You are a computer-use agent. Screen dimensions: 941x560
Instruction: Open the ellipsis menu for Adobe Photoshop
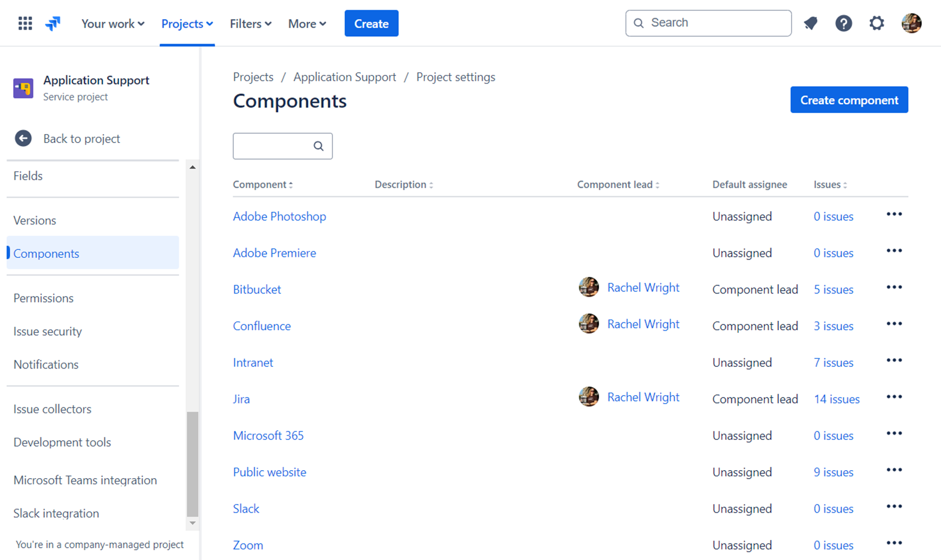[x=894, y=214]
